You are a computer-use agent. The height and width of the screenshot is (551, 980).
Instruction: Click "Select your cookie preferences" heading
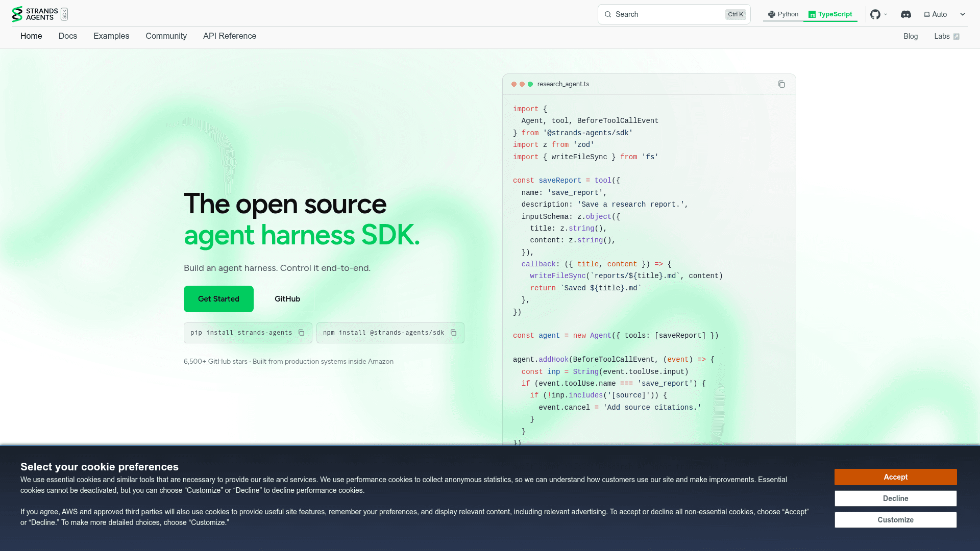(x=100, y=467)
